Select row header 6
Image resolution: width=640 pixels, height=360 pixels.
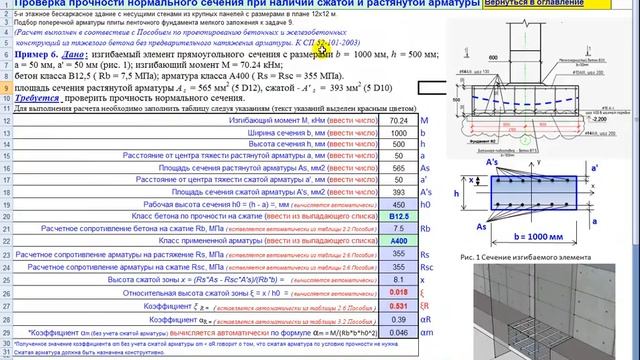tap(6, 55)
